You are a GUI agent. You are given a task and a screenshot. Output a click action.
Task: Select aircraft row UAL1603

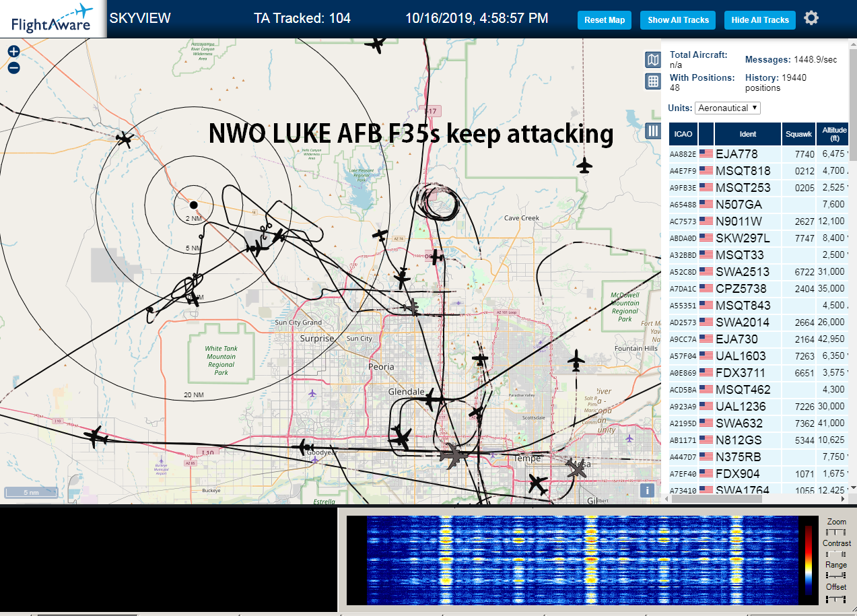(x=759, y=356)
